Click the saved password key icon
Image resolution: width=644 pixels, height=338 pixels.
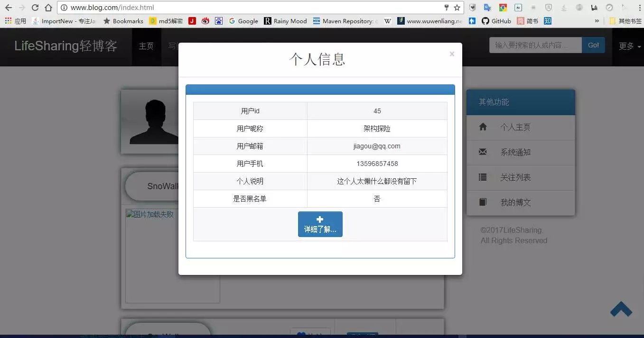pyautogui.click(x=446, y=8)
